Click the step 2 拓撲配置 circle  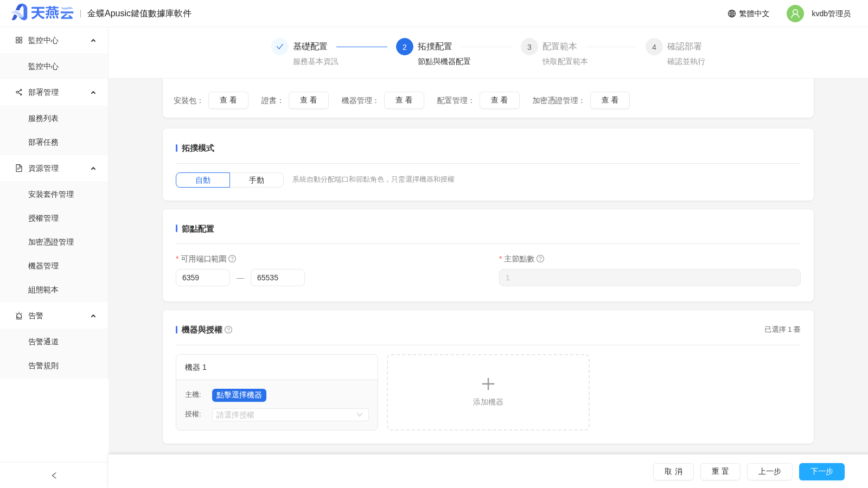click(405, 47)
